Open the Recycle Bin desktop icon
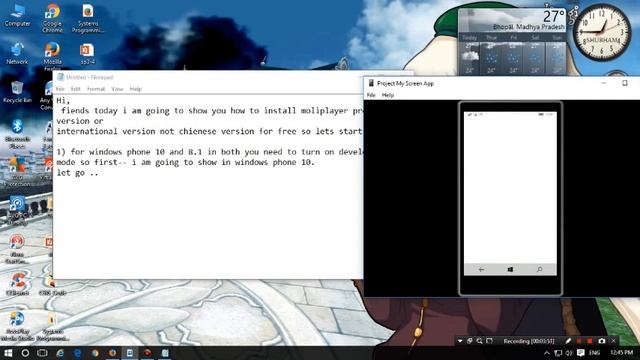 [17, 92]
